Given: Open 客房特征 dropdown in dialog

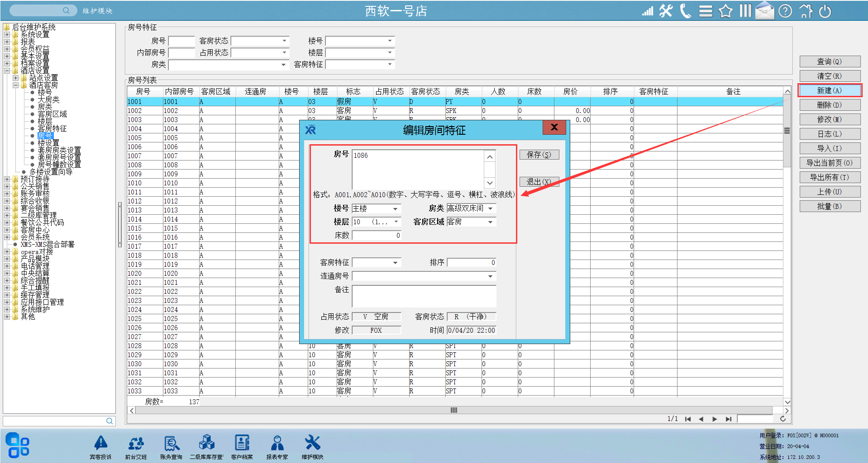Looking at the screenshot, I should coord(395,263).
